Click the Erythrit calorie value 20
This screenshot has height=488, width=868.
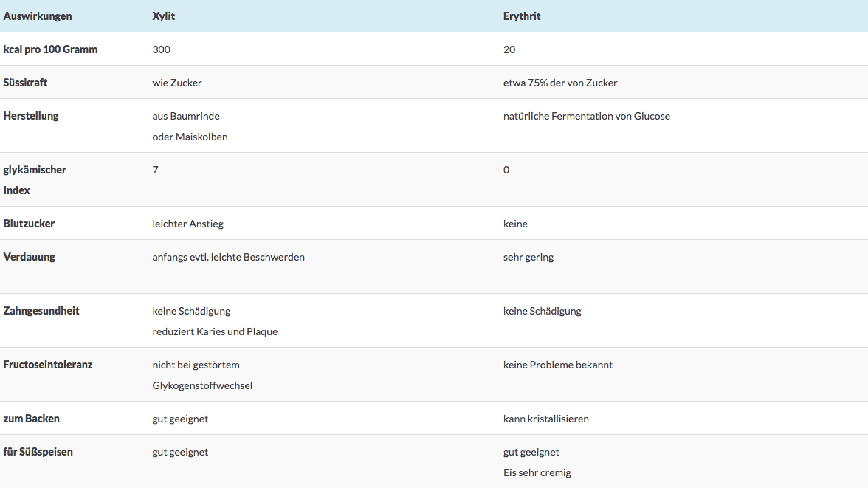tap(509, 49)
